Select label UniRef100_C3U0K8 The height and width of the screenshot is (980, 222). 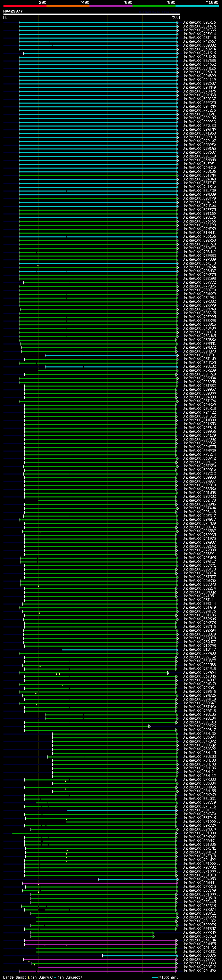199,57
